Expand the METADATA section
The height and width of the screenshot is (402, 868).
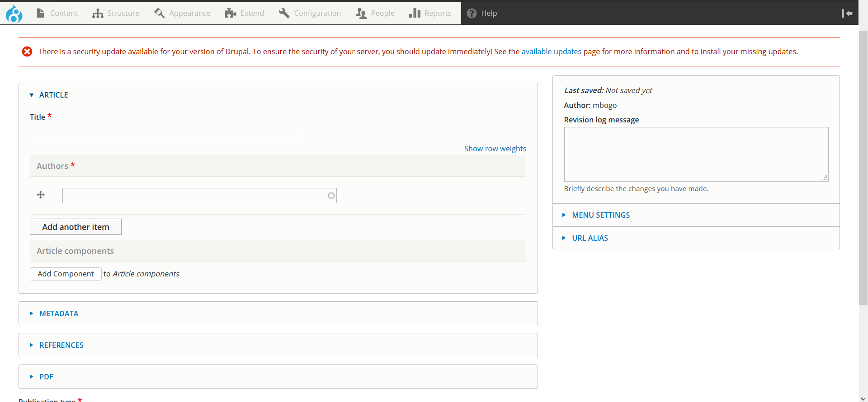point(59,313)
